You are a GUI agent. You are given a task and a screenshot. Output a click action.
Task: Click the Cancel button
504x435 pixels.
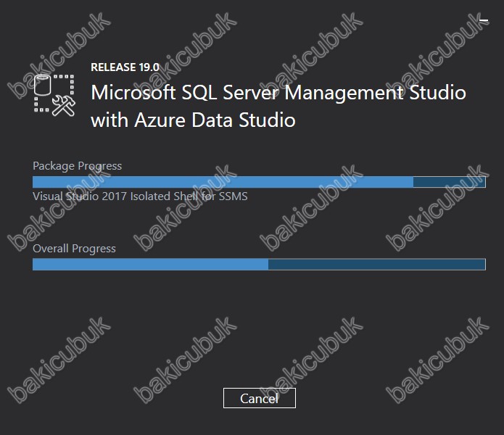tap(260, 398)
